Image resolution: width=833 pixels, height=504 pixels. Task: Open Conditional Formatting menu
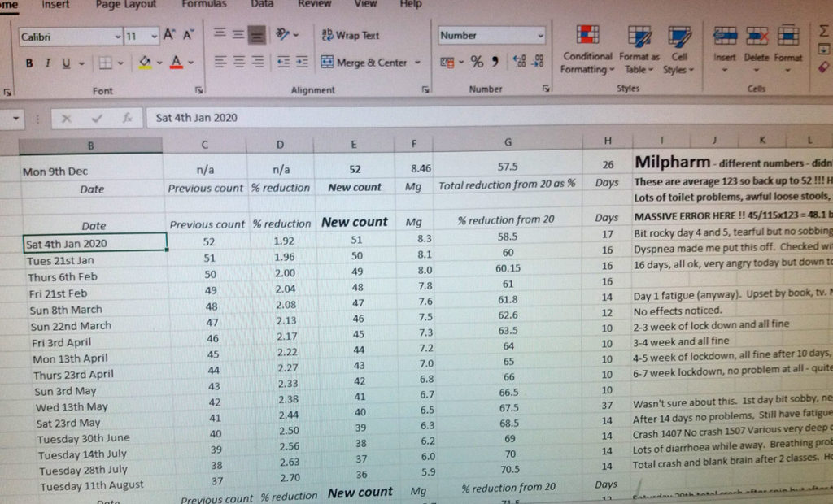pos(587,50)
